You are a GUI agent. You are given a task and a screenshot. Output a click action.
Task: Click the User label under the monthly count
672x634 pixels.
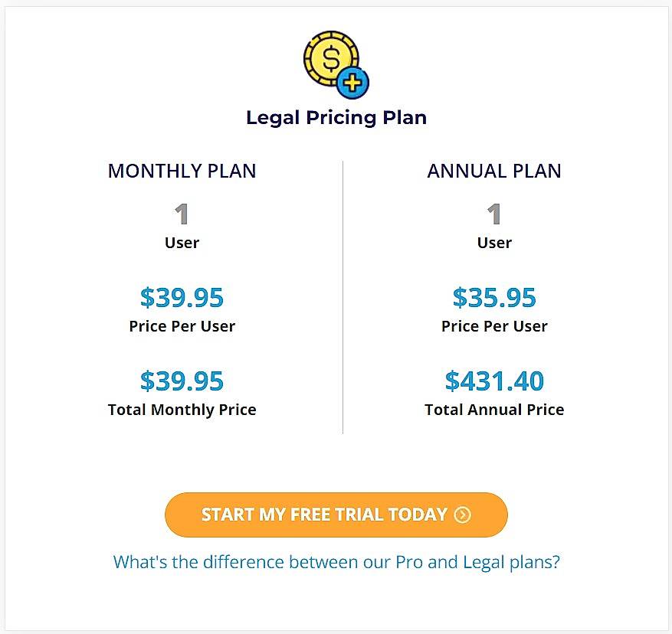tap(182, 243)
